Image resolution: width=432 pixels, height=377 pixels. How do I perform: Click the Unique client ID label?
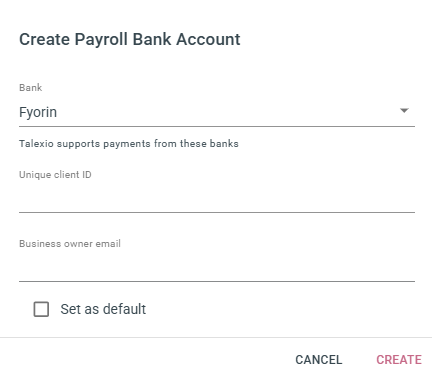pos(55,175)
